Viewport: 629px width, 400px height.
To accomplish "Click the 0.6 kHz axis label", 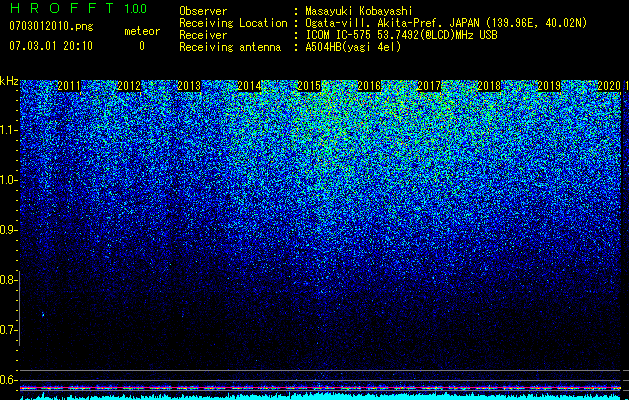I will 8,380.
